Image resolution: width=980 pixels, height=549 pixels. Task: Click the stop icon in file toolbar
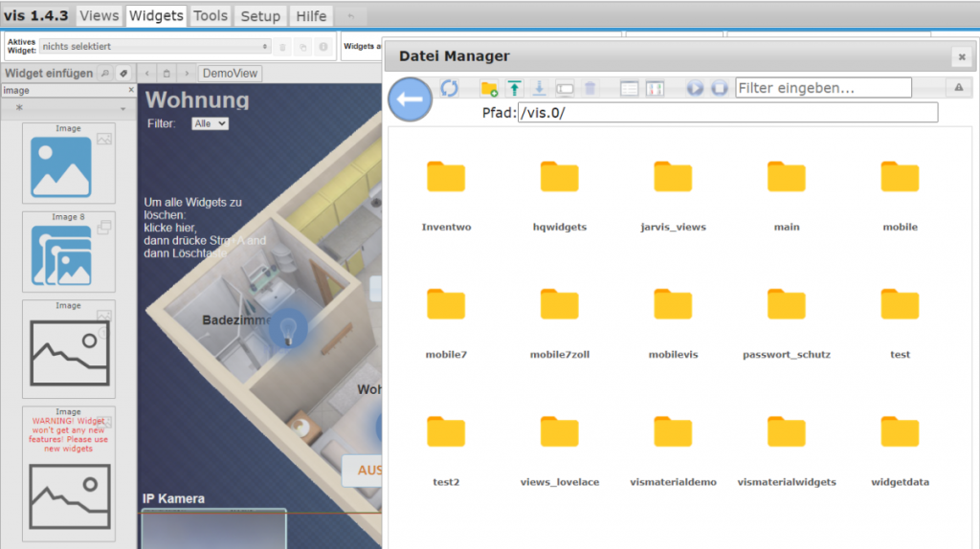(720, 88)
